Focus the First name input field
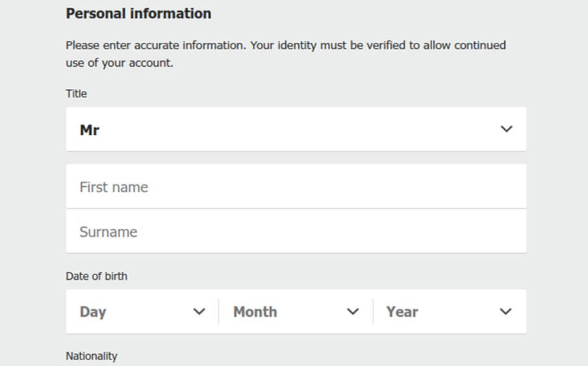588x366 pixels. coord(296,186)
